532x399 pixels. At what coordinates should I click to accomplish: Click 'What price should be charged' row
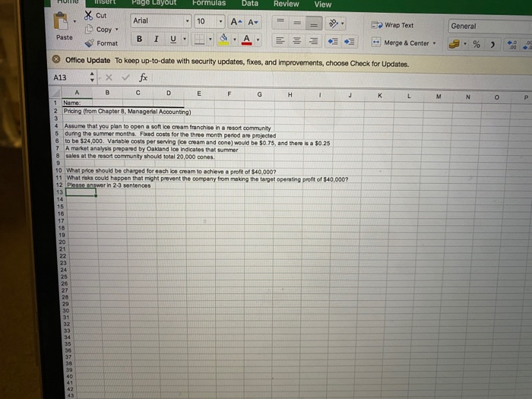coord(171,171)
